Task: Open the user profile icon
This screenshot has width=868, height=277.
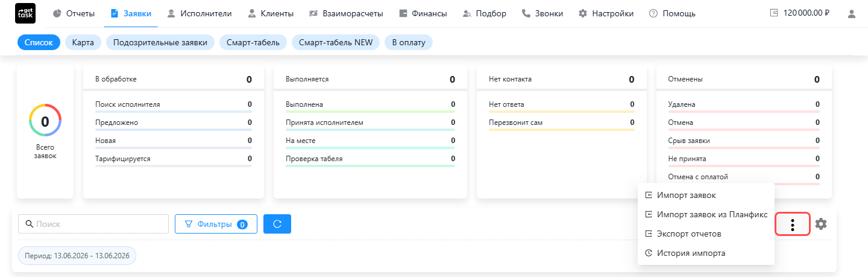Action: (x=852, y=13)
